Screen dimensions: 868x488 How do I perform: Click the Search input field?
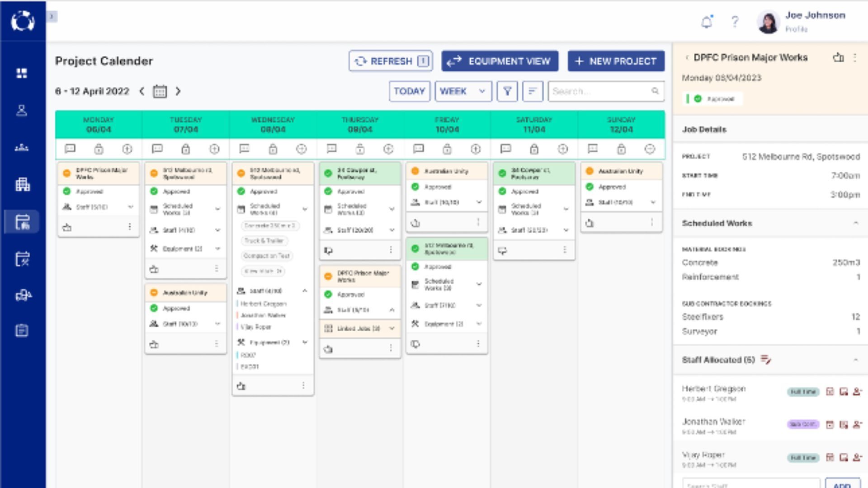pos(599,92)
